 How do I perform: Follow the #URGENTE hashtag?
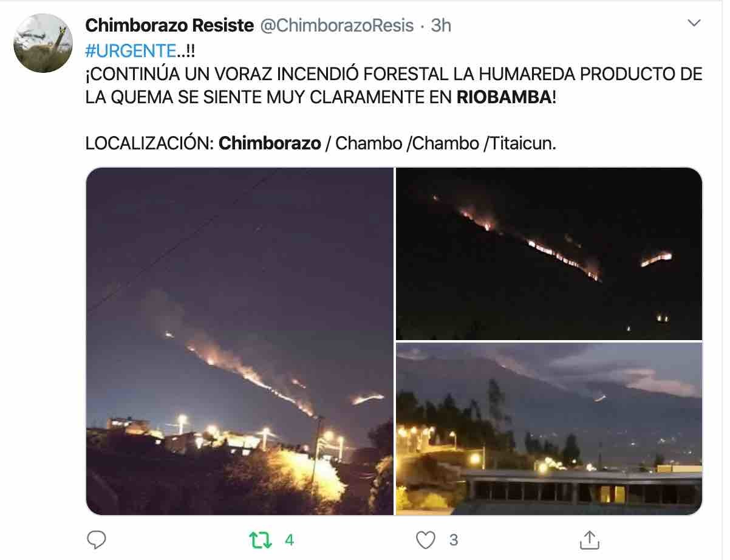[128, 50]
